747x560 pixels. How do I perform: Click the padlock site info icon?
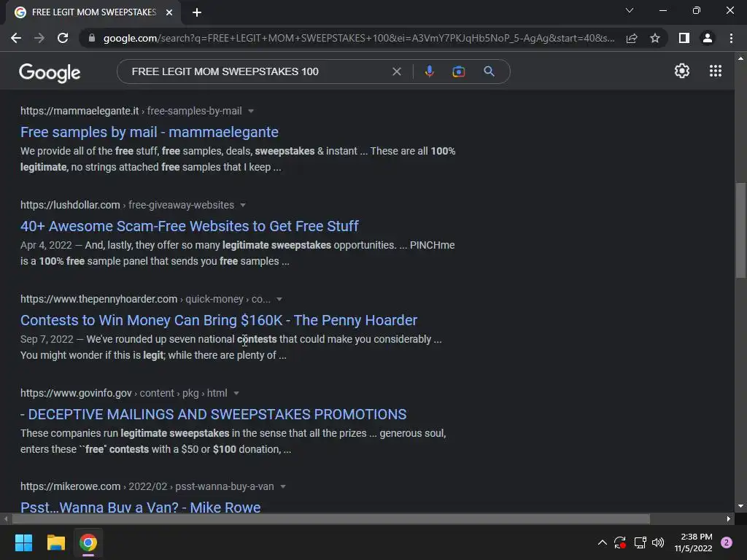[x=92, y=38]
